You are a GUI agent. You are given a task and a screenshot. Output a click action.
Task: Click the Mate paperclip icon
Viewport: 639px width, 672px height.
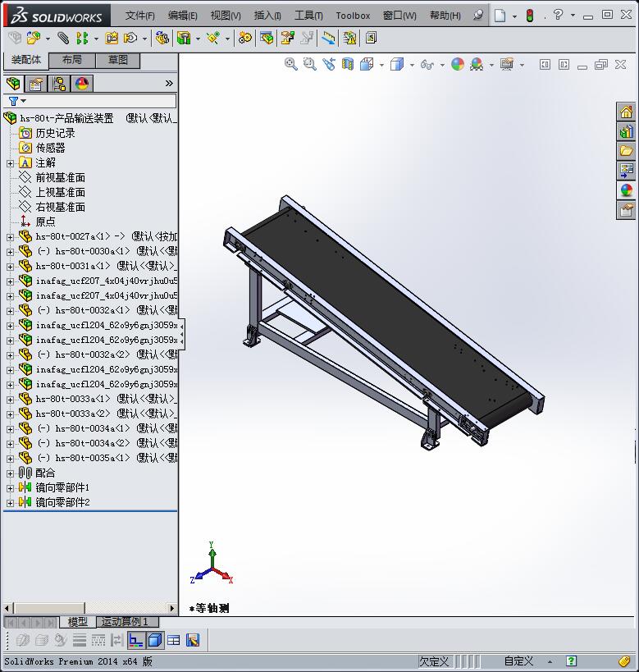[63, 38]
